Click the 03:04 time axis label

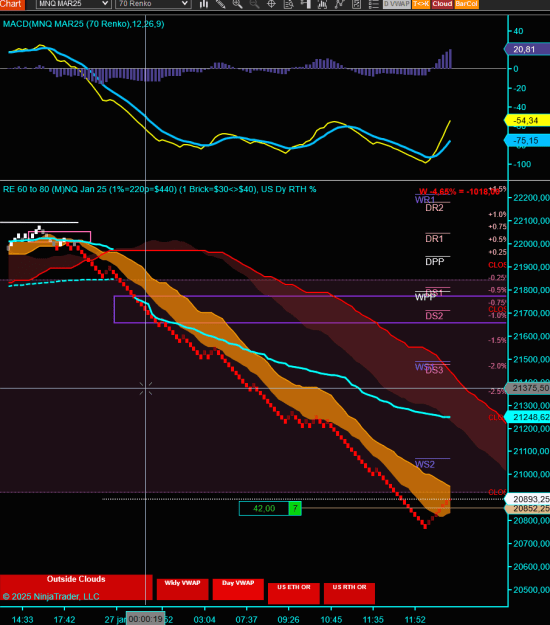point(204,620)
